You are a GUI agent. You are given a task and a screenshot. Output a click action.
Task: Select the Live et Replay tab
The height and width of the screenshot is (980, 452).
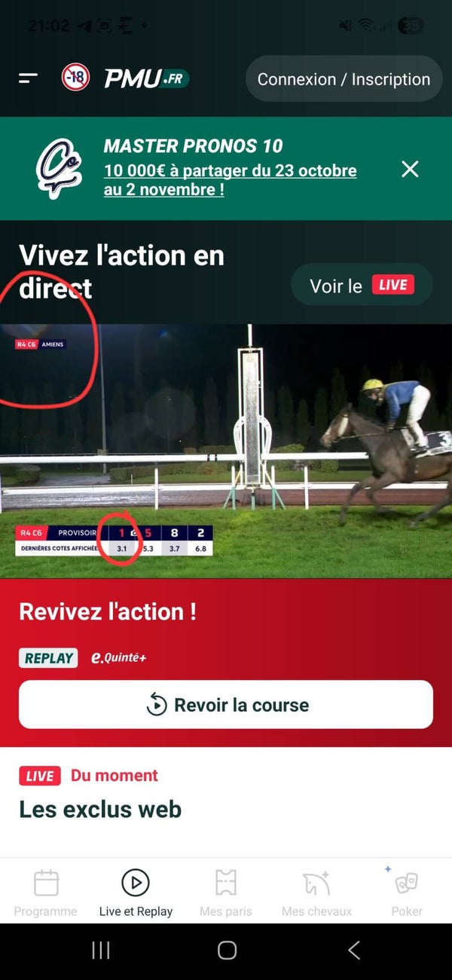pyautogui.click(x=136, y=892)
